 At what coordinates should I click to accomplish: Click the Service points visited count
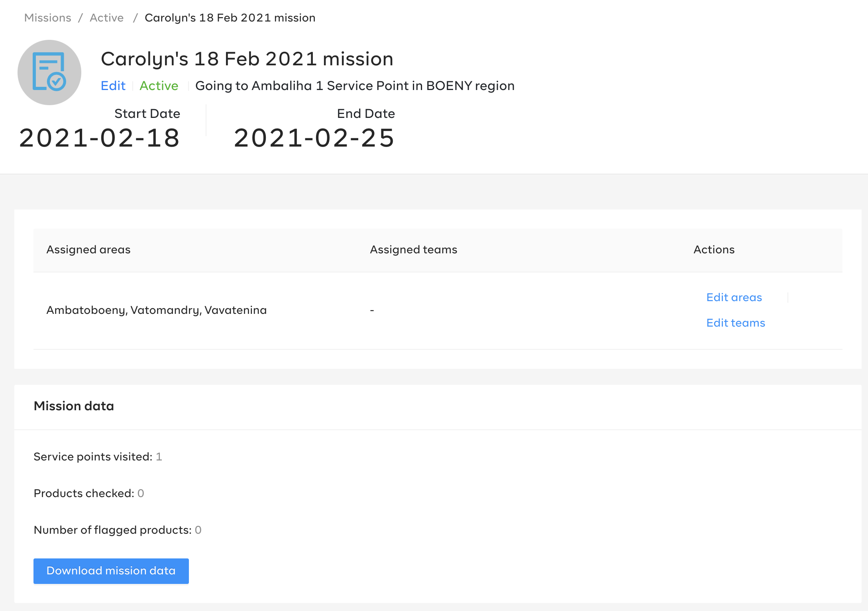160,456
